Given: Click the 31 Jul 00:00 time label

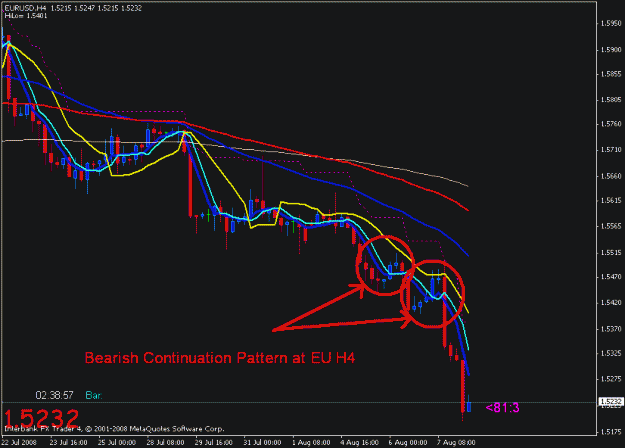Looking at the screenshot, I should (x=262, y=442).
